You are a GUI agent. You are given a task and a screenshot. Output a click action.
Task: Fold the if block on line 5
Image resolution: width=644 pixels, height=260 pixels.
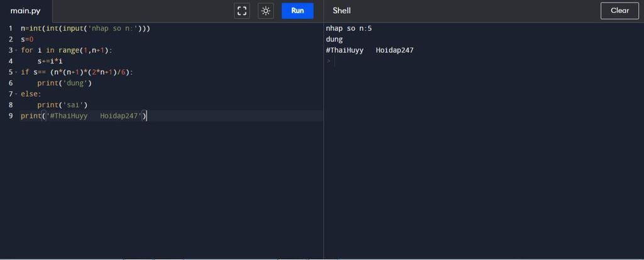click(x=16, y=72)
